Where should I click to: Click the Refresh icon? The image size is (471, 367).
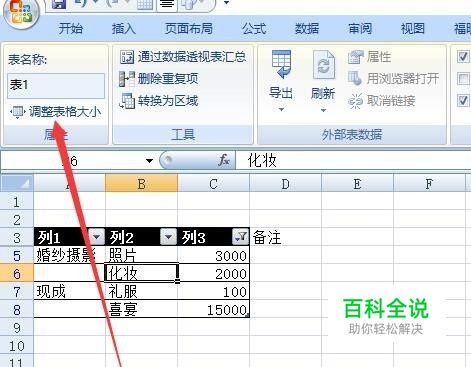pos(323,65)
